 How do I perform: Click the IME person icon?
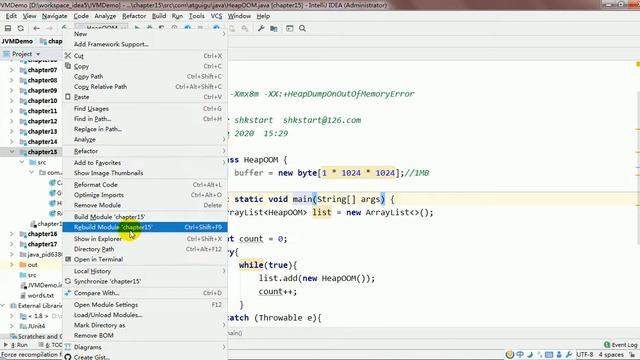coord(559,355)
